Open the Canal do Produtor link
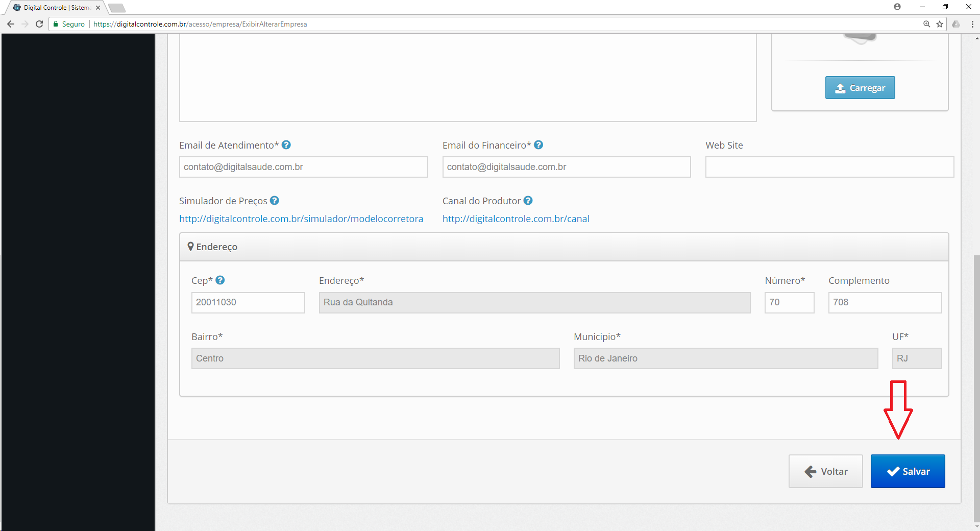980x531 pixels. [x=516, y=219]
